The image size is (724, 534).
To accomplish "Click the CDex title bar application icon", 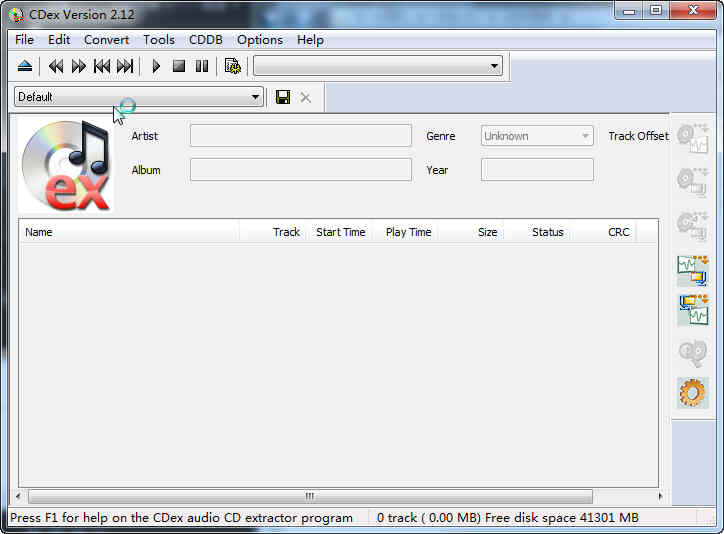I will [x=17, y=15].
